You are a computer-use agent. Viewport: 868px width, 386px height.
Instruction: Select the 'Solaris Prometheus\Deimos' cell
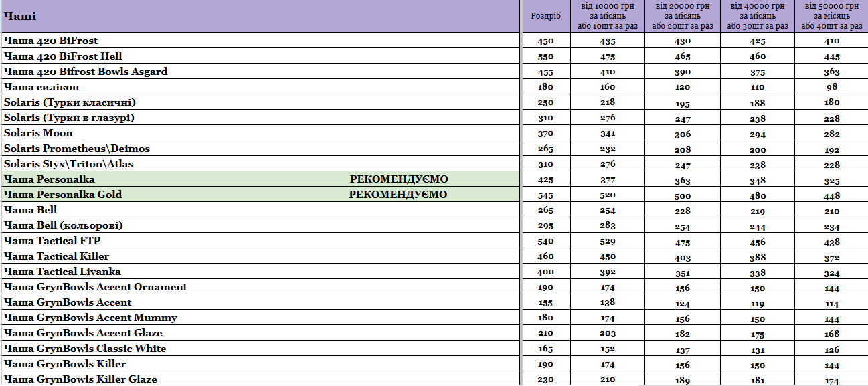(x=261, y=149)
